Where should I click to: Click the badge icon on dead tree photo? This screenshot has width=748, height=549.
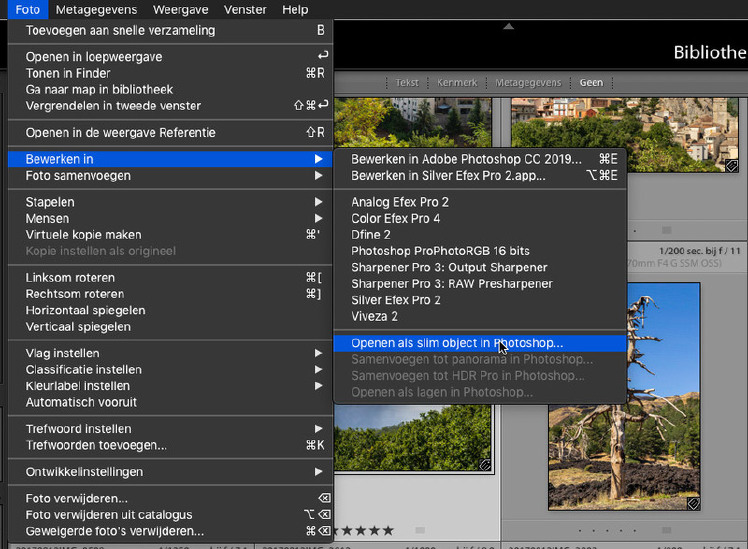693,503
